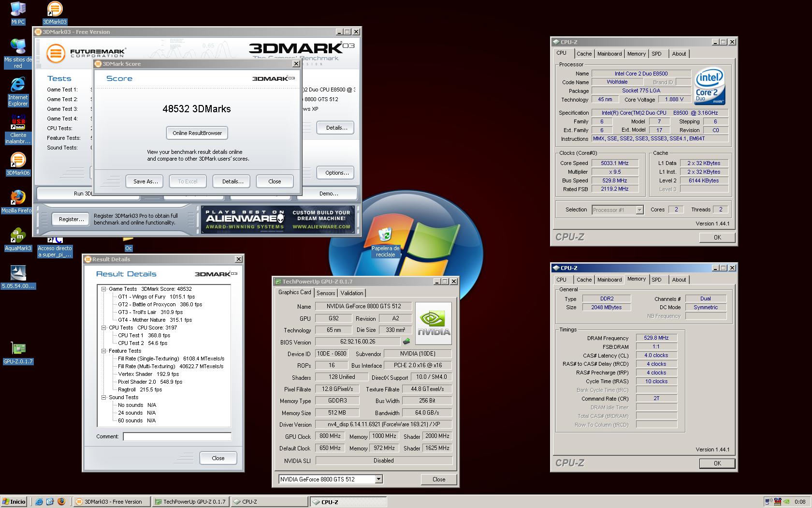Open the About tab in bottom CPU-Z
The height and width of the screenshot is (508, 812).
679,280
